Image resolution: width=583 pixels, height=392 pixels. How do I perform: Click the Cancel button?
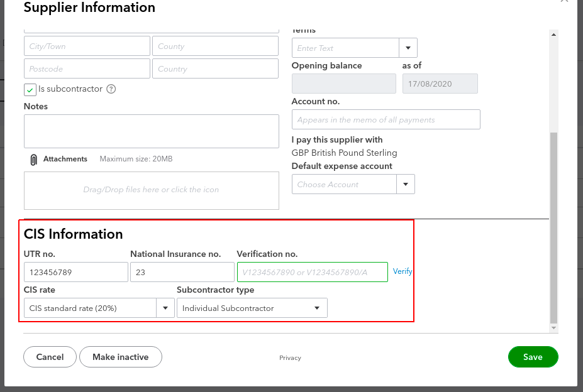tap(50, 357)
